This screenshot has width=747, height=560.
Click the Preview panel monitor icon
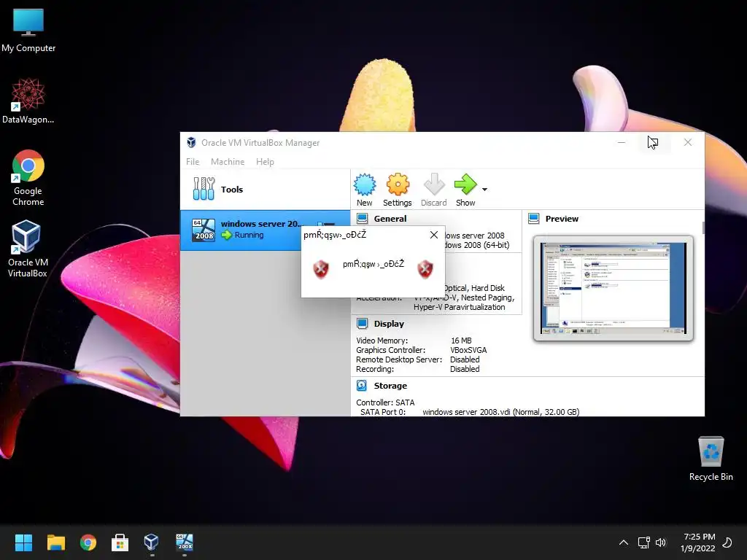coord(533,219)
